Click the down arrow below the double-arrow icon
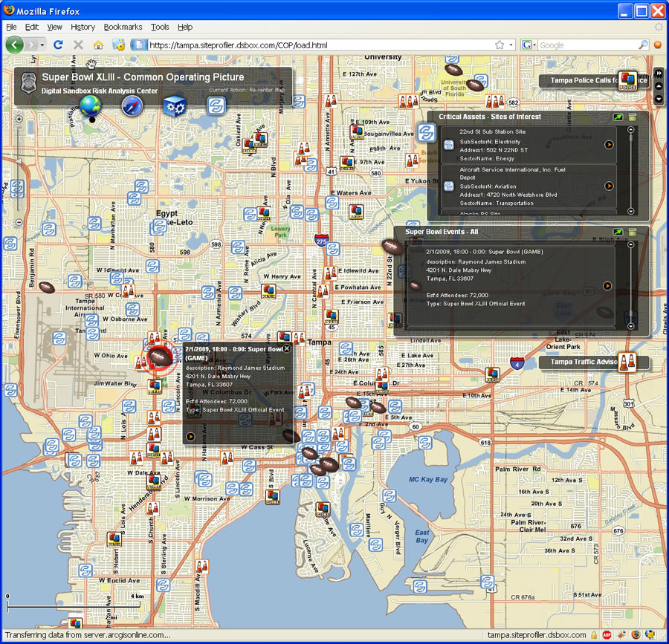The width and height of the screenshot is (669, 644). (x=659, y=99)
